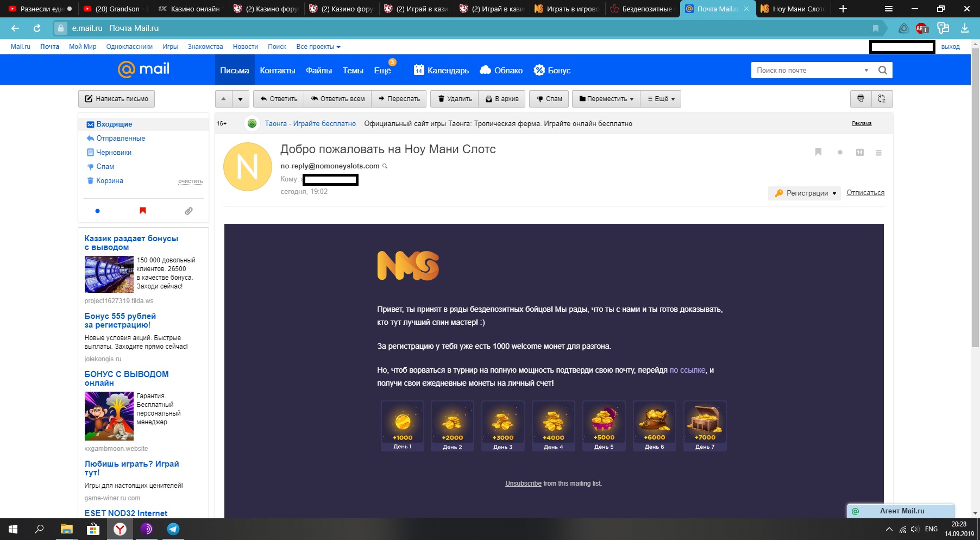This screenshot has height=540, width=980.
Task: Click Написать письмо to compose
Action: point(117,99)
